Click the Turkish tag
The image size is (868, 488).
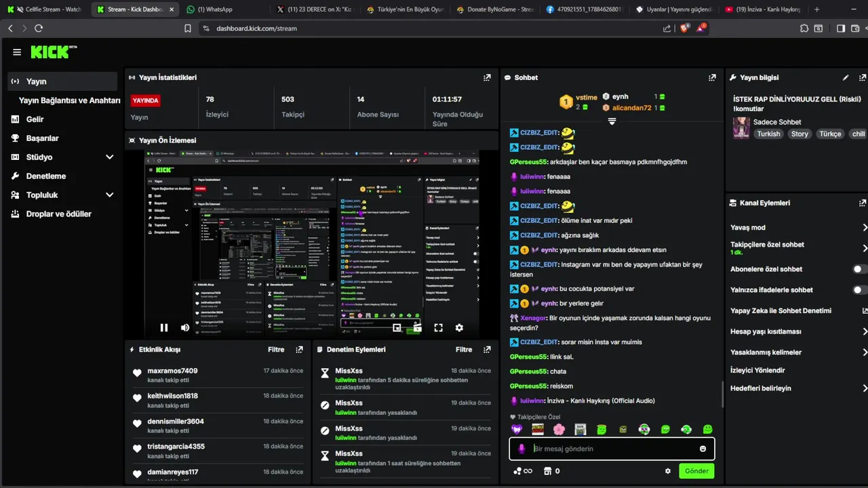coord(769,134)
